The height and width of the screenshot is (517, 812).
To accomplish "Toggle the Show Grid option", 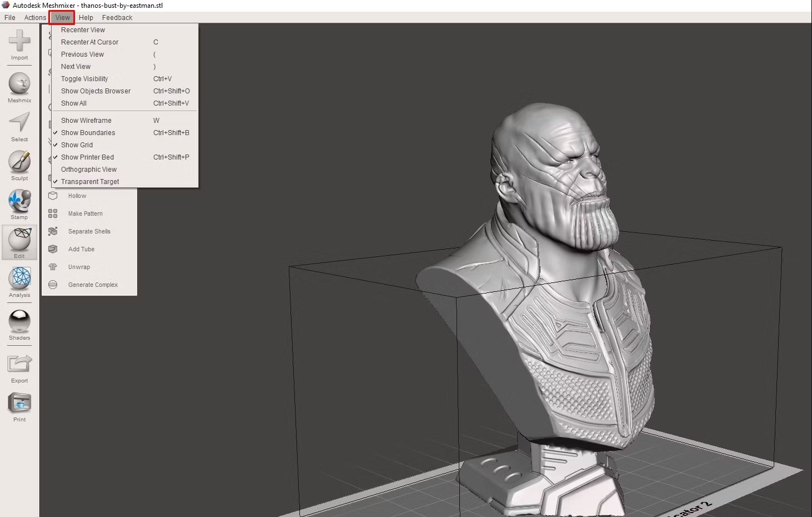I will [125, 145].
